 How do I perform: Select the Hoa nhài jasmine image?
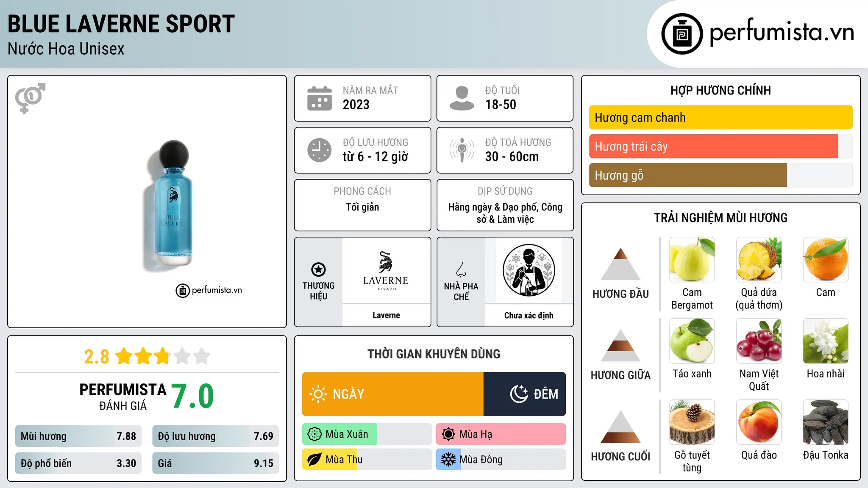point(826,341)
